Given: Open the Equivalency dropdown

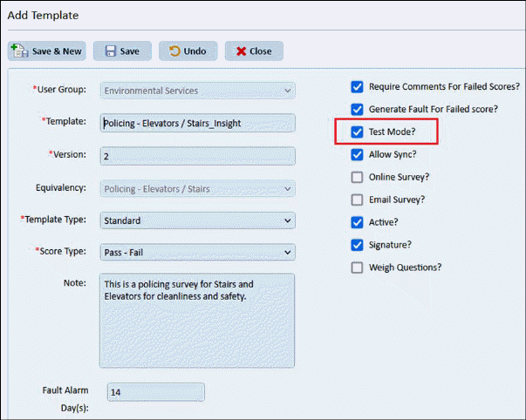Looking at the screenshot, I should [198, 189].
